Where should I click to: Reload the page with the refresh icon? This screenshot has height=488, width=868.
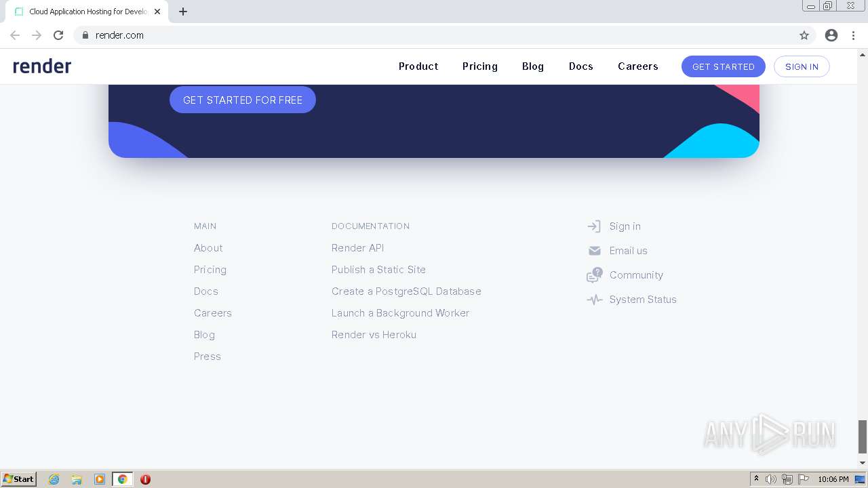pyautogui.click(x=58, y=35)
